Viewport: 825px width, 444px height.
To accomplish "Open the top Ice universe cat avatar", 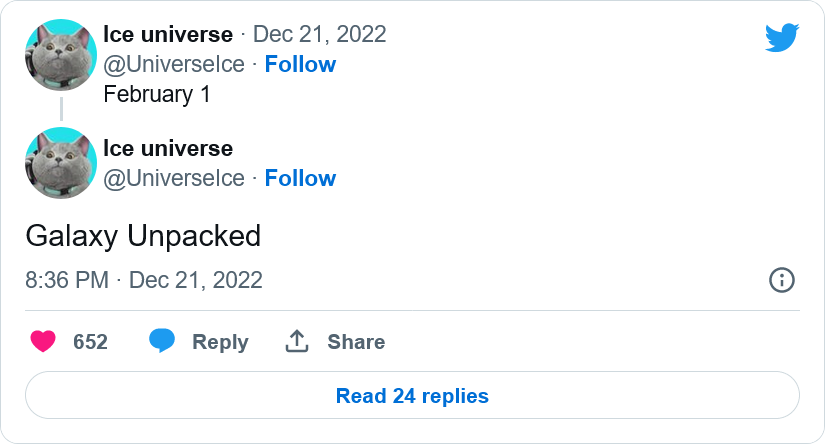I will click(61, 55).
